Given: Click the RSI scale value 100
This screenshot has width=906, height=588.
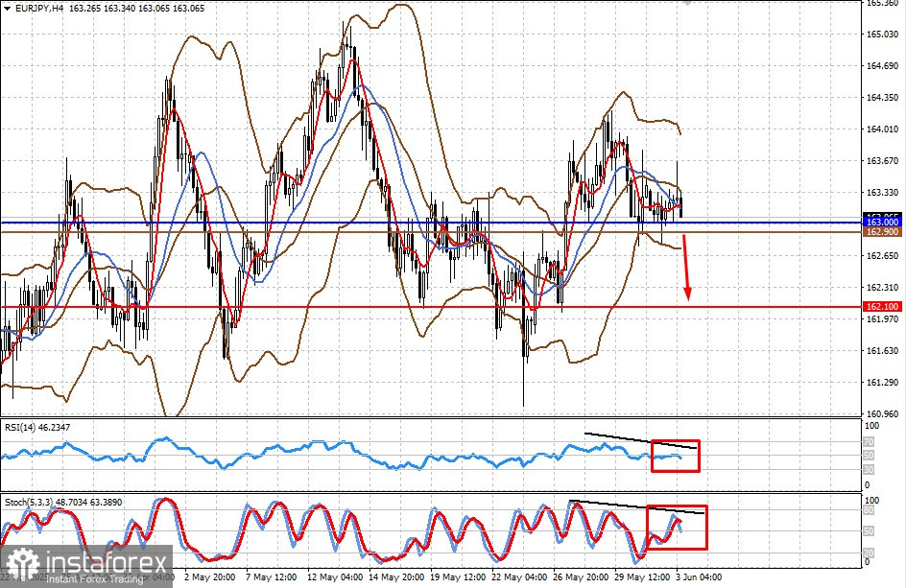Looking at the screenshot, I should point(871,426).
